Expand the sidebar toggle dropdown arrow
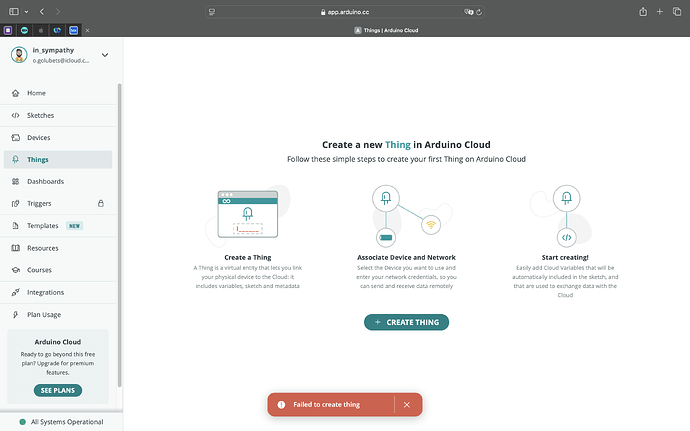 (26, 12)
